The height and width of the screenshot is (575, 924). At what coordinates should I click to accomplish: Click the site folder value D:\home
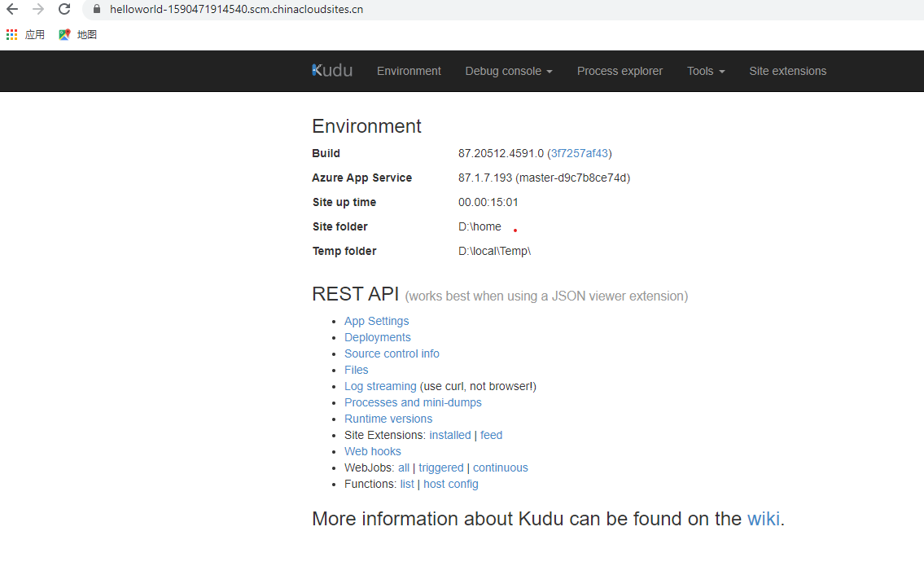[480, 227]
